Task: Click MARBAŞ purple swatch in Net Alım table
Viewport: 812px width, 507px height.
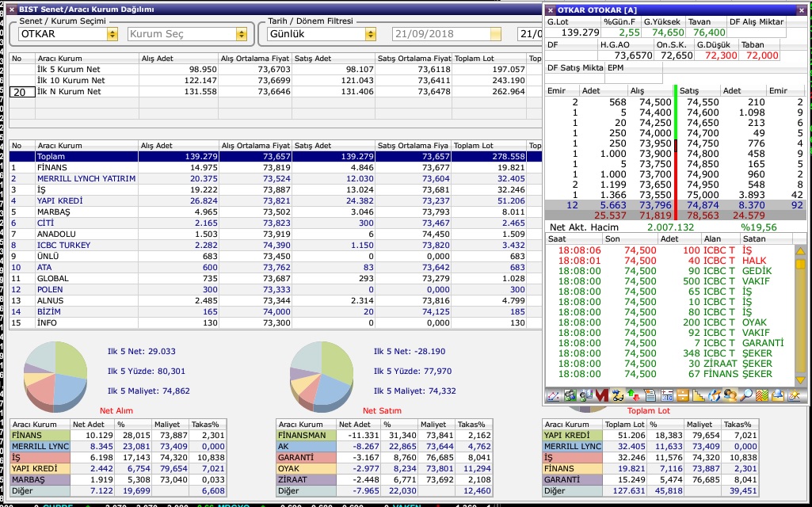Action: pyautogui.click(x=40, y=479)
